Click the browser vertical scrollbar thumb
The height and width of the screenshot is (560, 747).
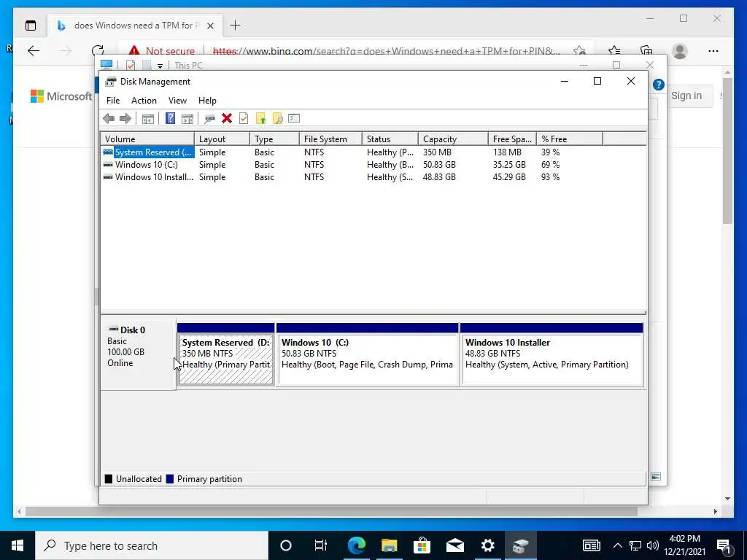pyautogui.click(x=727, y=150)
